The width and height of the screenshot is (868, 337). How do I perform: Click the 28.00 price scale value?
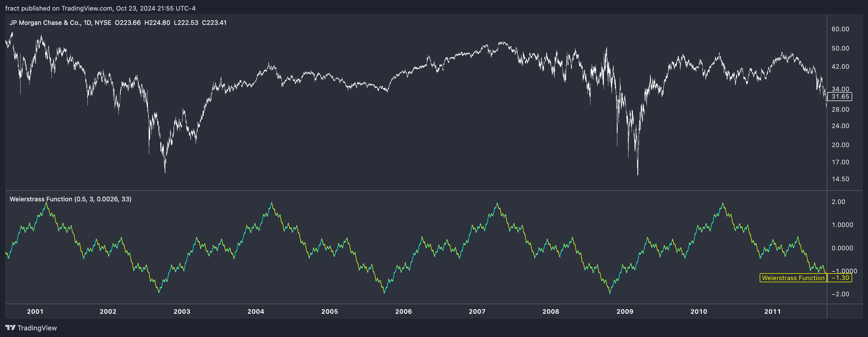tap(840, 109)
